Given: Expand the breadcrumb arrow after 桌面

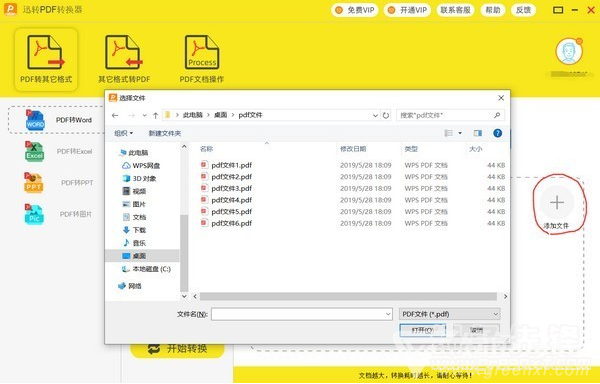Looking at the screenshot, I should click(x=233, y=115).
